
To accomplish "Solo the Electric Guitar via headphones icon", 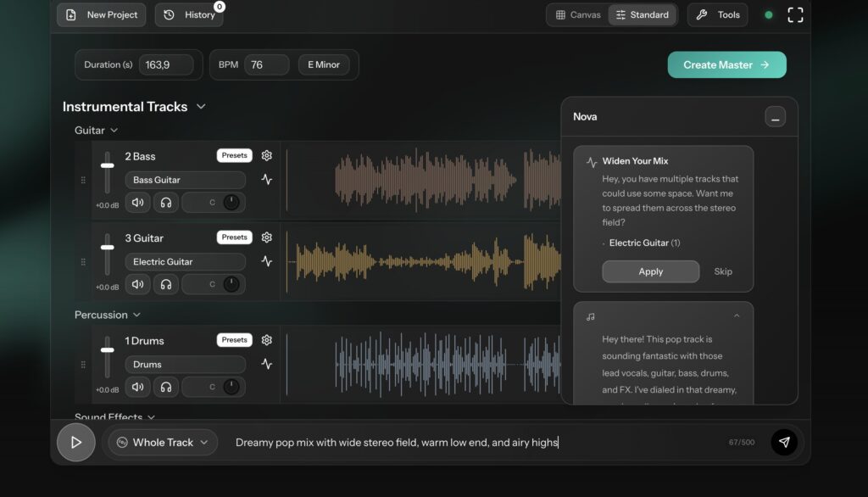I will [166, 284].
